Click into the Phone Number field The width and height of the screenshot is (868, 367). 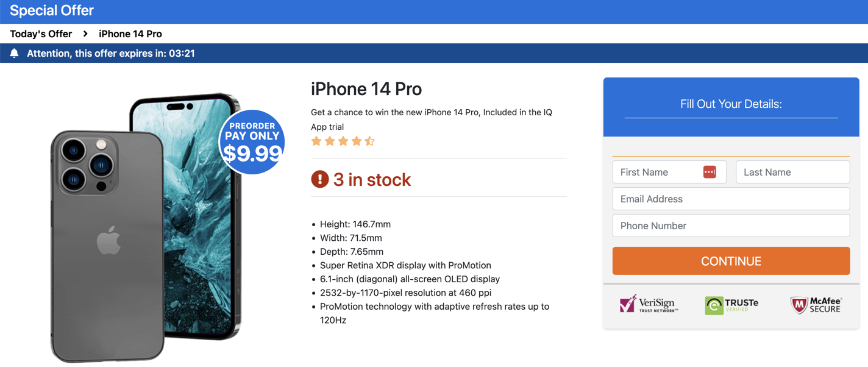coord(731,226)
